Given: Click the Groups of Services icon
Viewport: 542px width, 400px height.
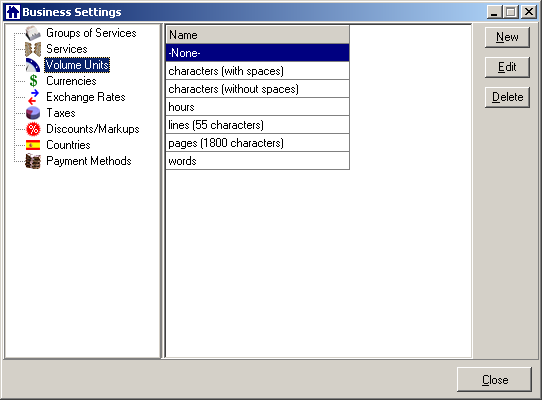Looking at the screenshot, I should coord(33,33).
